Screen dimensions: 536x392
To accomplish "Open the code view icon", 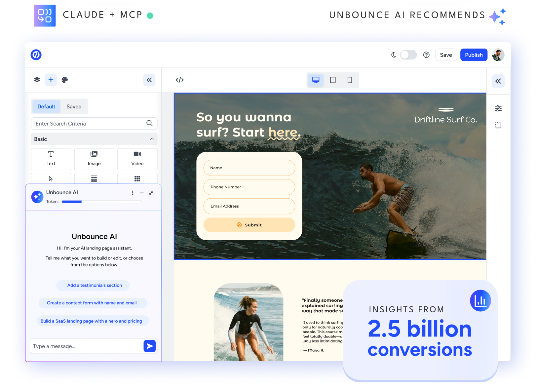I will tap(180, 80).
